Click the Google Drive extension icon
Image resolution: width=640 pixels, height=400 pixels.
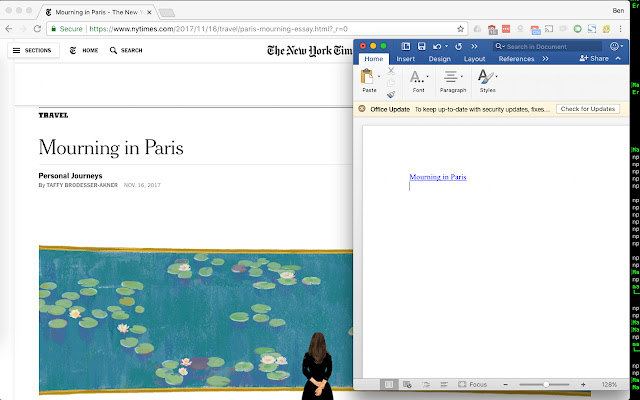click(477, 29)
